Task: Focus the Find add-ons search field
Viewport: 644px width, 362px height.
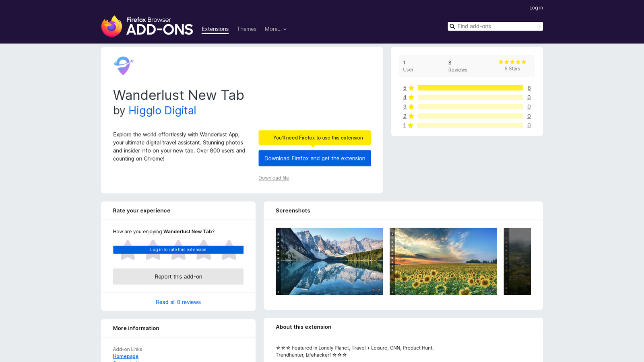Action: coord(495,27)
